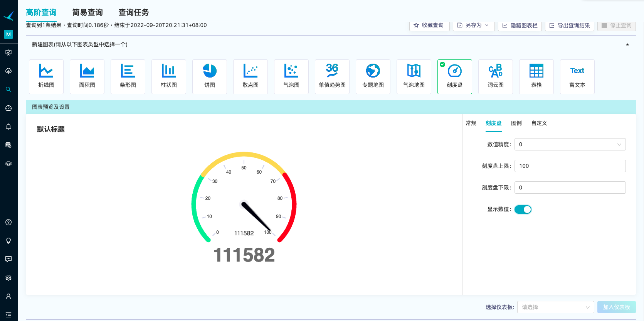644x321 pixels.
Task: Click the bird logo in sidebar
Action: pyautogui.click(x=8, y=16)
